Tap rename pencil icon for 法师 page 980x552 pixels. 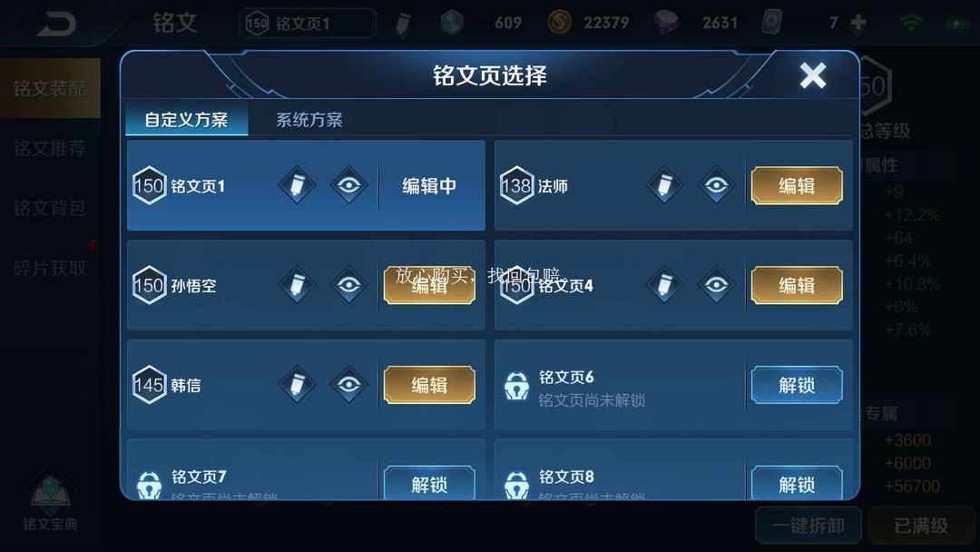664,186
